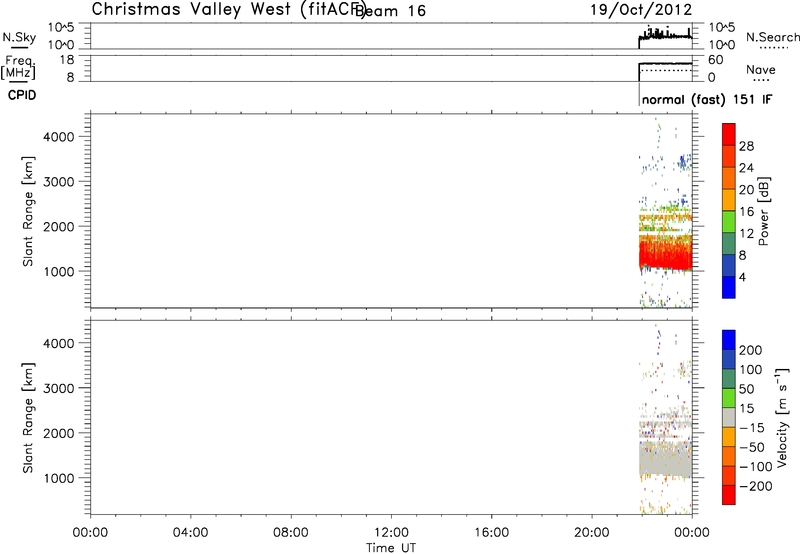Click the 'CPID' label

pos(22,95)
